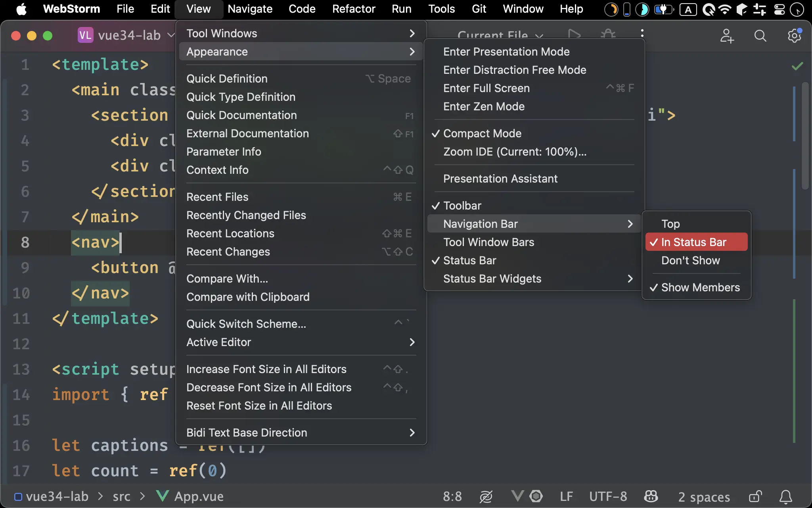Click Enter Distraction Free Mode

(534, 70)
